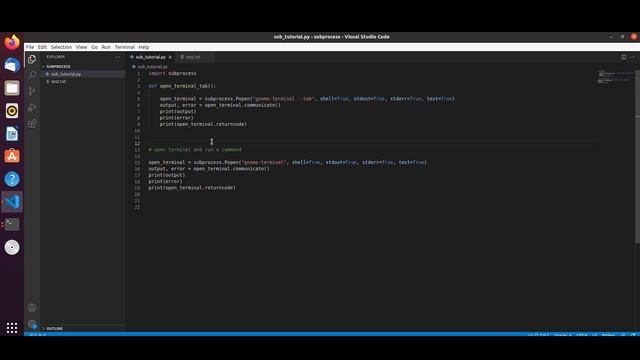The image size is (640, 360).
Task: Click the EXPLORER panel title
Action: coord(56,57)
